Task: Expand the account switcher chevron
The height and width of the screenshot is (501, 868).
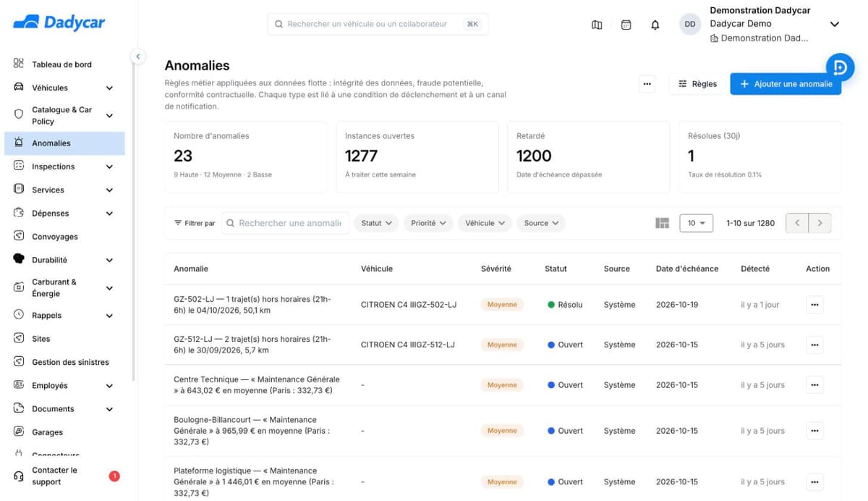Action: click(x=835, y=25)
